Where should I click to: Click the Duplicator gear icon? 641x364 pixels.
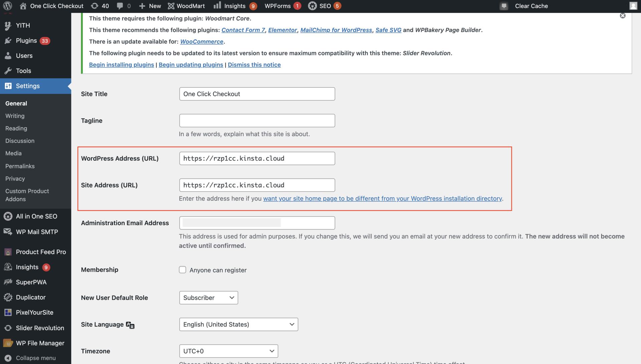tap(8, 297)
